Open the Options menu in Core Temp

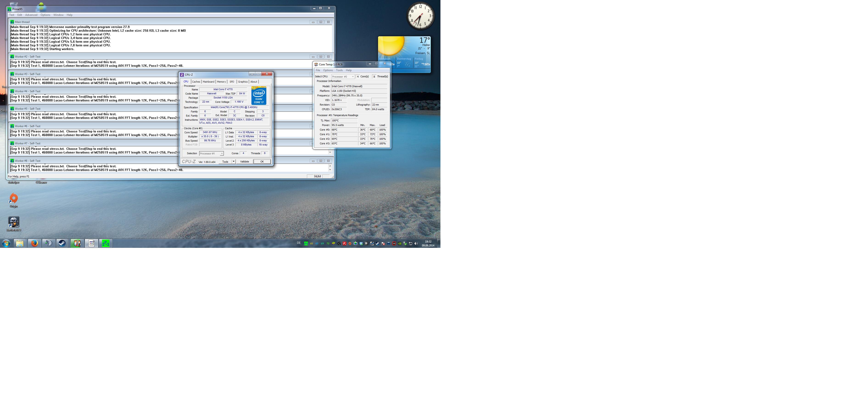click(x=328, y=70)
